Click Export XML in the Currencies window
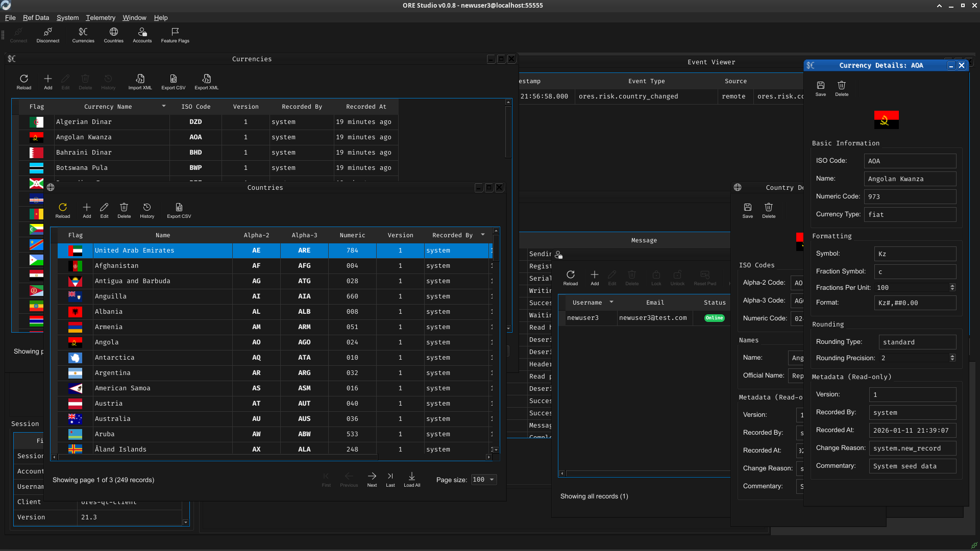This screenshot has width=980, height=551. 206,82
